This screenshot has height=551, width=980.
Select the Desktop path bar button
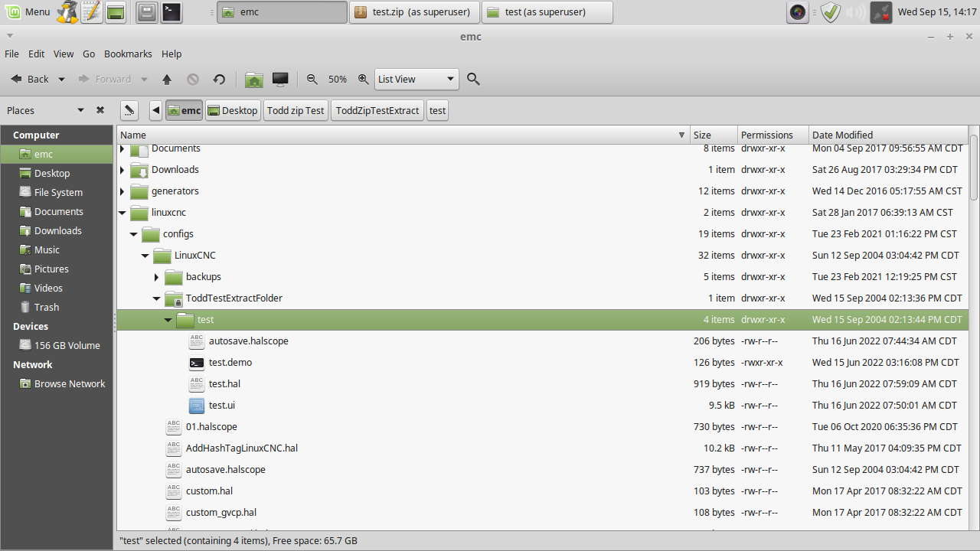(x=233, y=110)
